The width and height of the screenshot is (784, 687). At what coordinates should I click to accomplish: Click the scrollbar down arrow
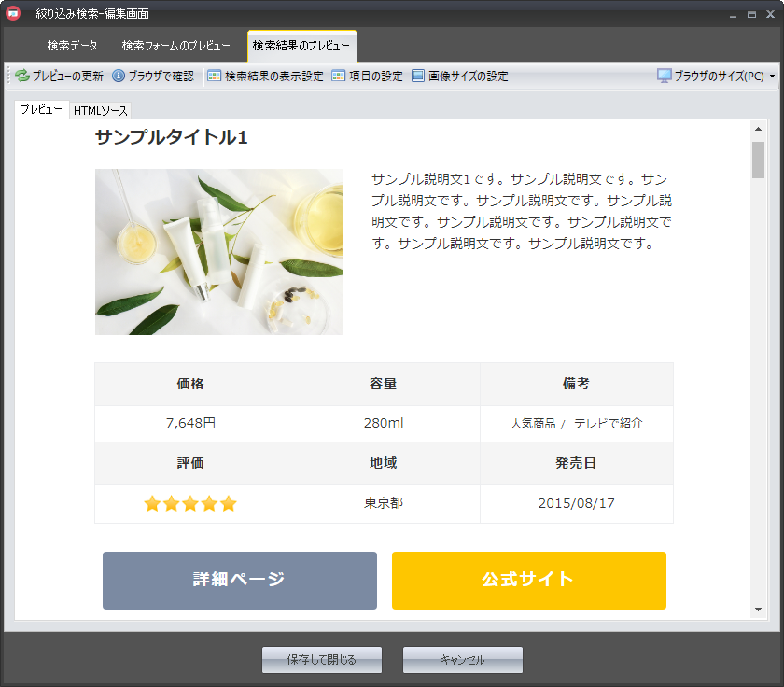tap(758, 610)
